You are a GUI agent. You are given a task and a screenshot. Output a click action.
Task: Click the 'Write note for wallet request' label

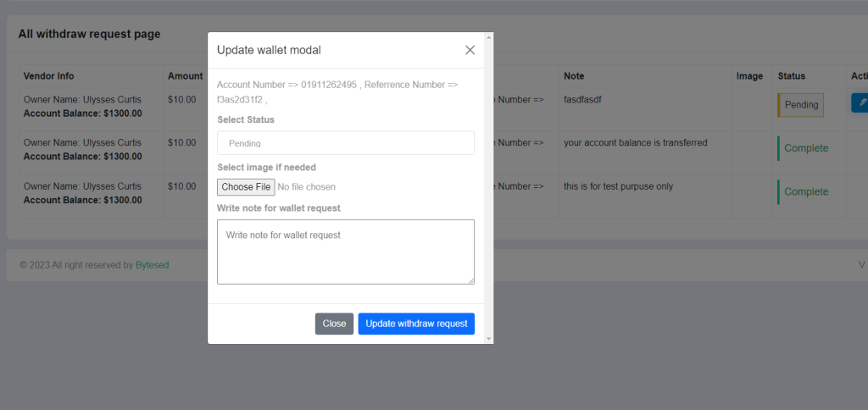coord(278,208)
